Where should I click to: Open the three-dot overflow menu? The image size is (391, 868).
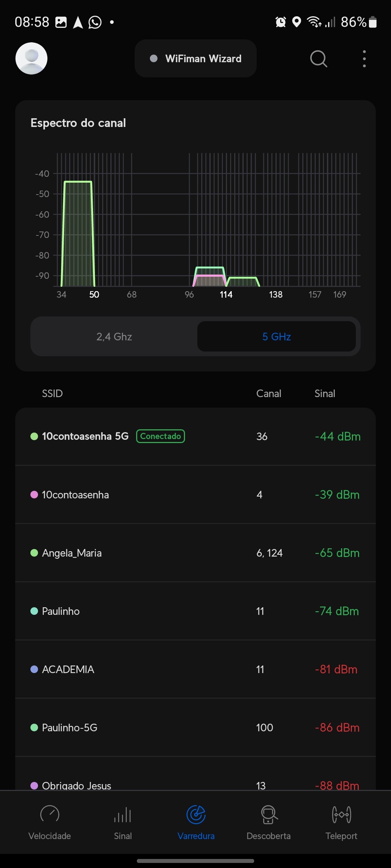click(364, 59)
